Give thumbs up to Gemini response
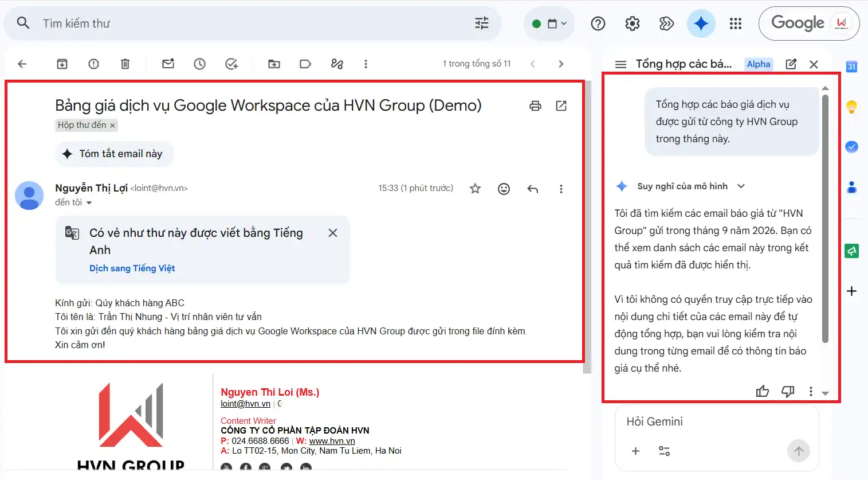868x480 pixels. [x=762, y=391]
